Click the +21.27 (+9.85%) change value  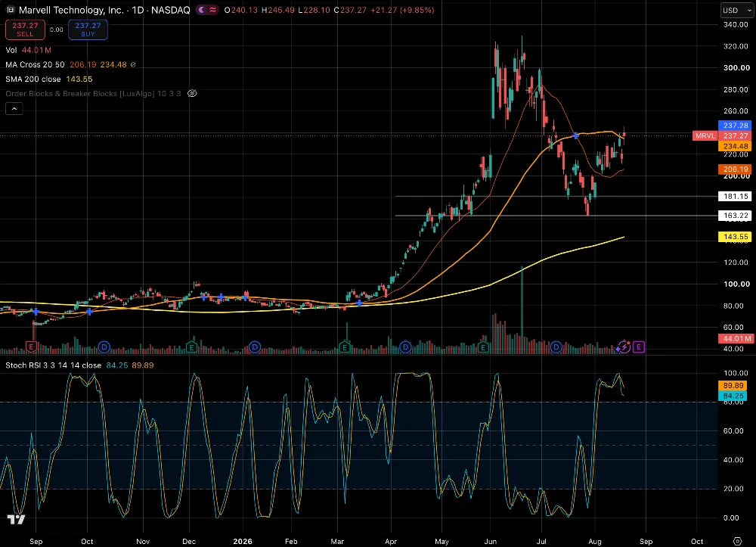pos(402,10)
